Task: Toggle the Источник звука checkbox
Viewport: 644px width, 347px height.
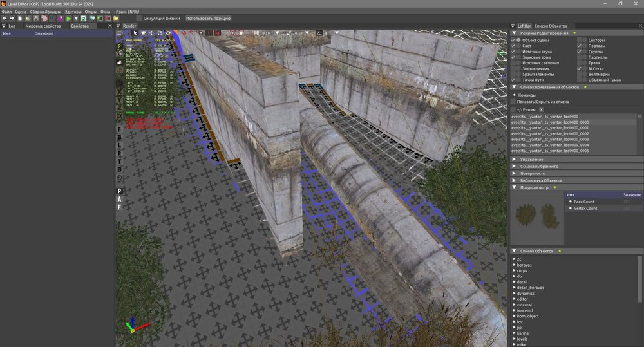Action: (513, 52)
